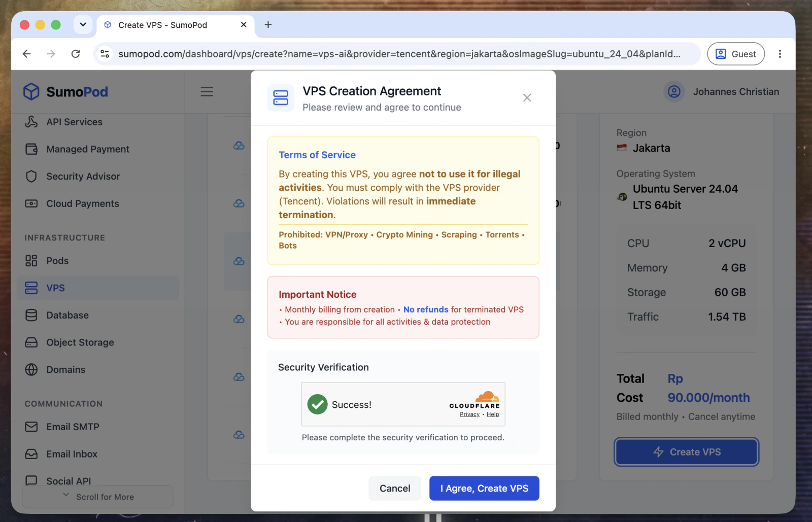Open the hamburger menu icon
The height and width of the screenshot is (522, 812).
tap(207, 92)
